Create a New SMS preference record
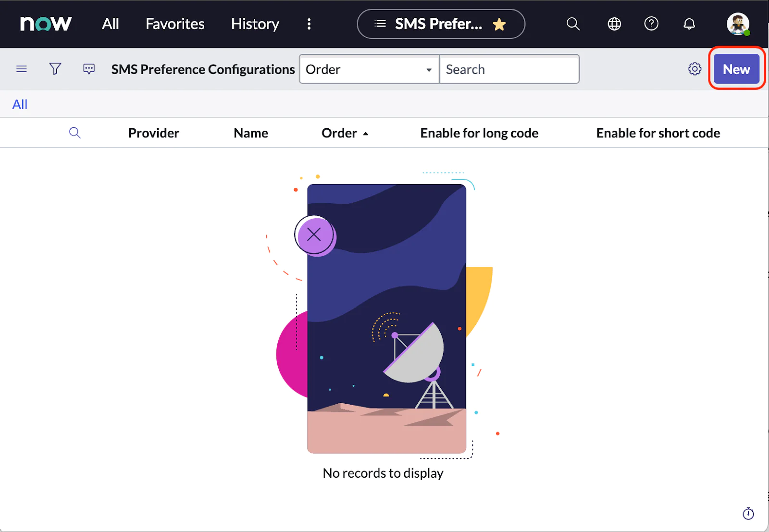Screen dimensions: 769x532 coord(736,69)
